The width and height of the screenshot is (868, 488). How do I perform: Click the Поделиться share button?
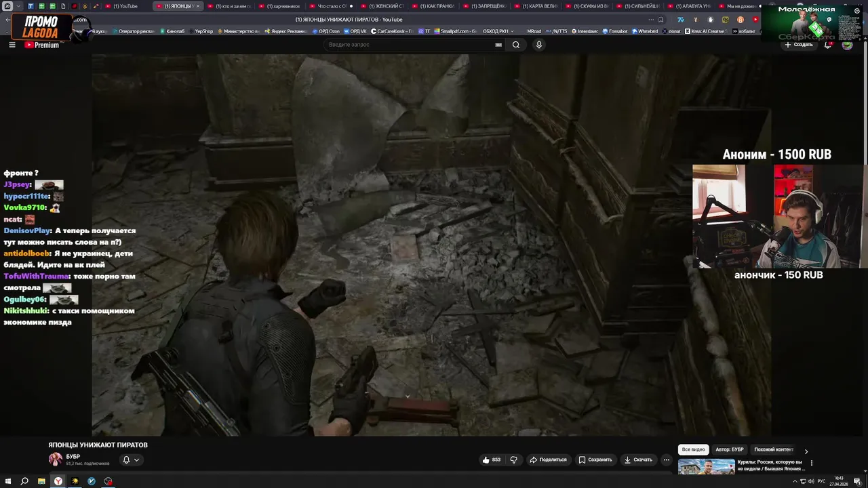tap(548, 460)
